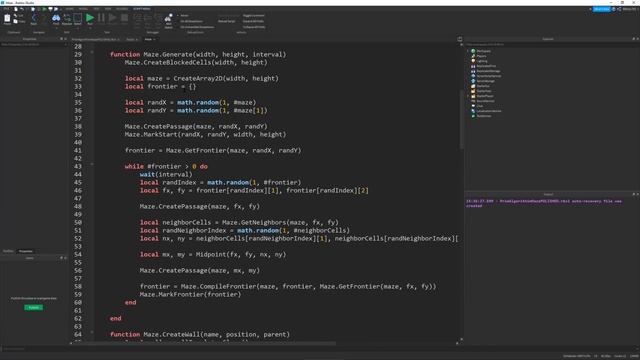640x360 pixels.
Task: Click the Copy icon below Cut
Action: pyautogui.click(x=19, y=21)
